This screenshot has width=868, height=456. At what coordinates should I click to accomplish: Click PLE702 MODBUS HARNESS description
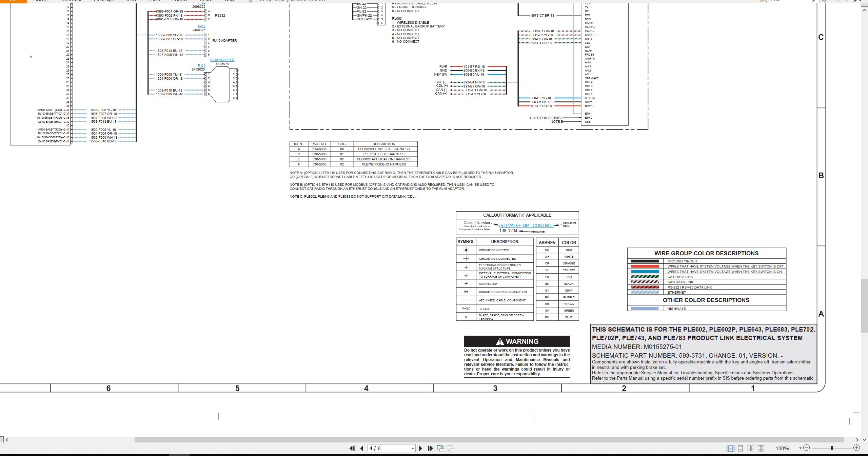[384, 164]
